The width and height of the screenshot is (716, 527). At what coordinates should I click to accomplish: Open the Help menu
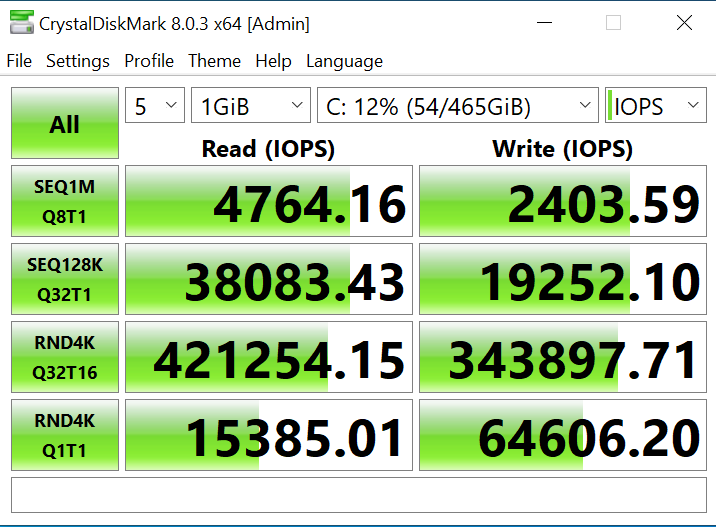tap(273, 61)
